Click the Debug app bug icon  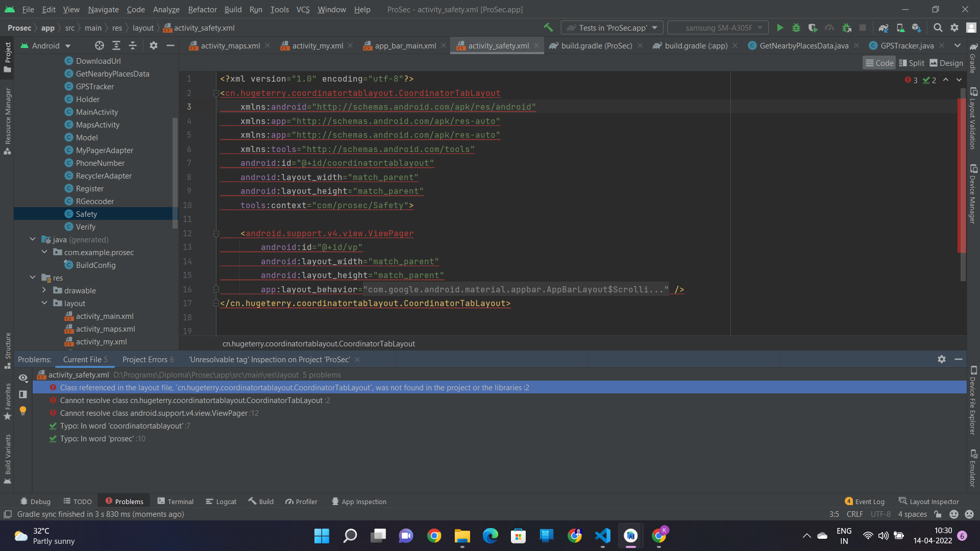click(796, 28)
